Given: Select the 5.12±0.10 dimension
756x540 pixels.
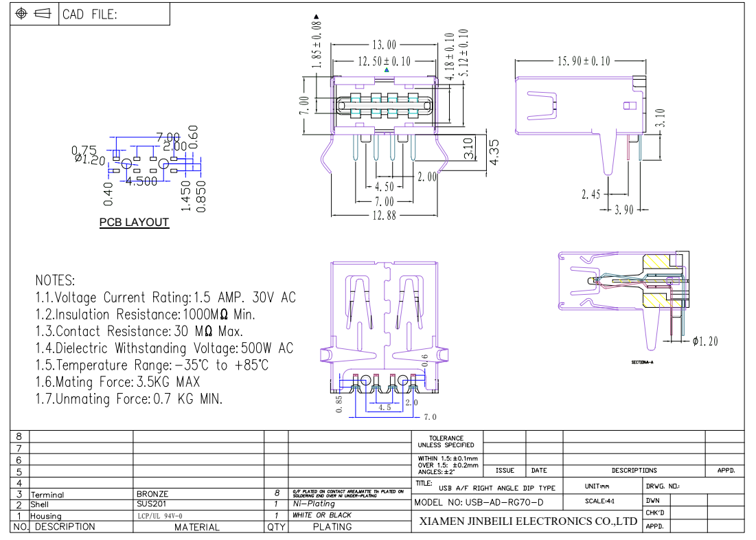Looking at the screenshot, I should point(463,53).
